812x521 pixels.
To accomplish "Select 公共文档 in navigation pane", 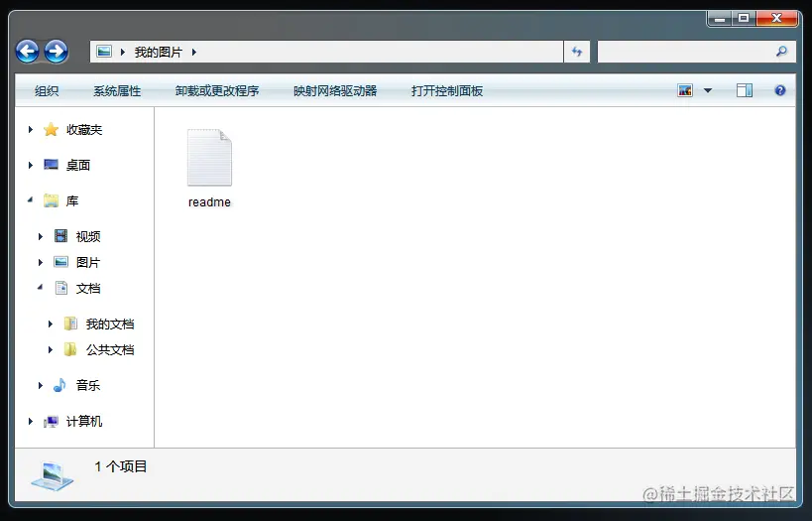I will [110, 350].
